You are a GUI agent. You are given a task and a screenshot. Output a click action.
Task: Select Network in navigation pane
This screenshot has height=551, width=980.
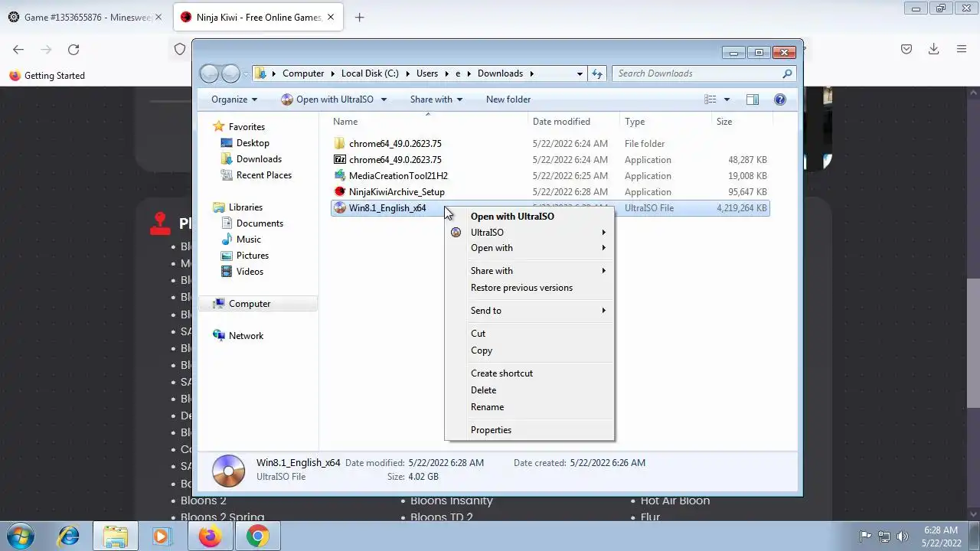[246, 336]
